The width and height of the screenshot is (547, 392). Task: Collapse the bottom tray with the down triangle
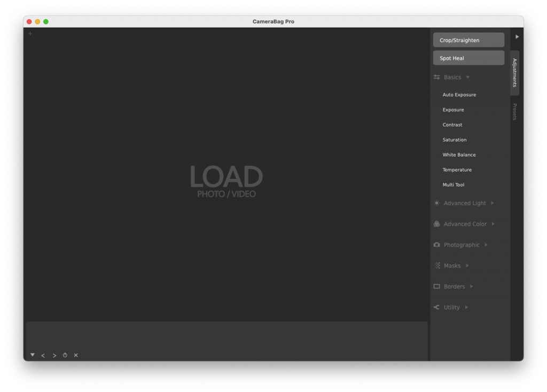[33, 355]
